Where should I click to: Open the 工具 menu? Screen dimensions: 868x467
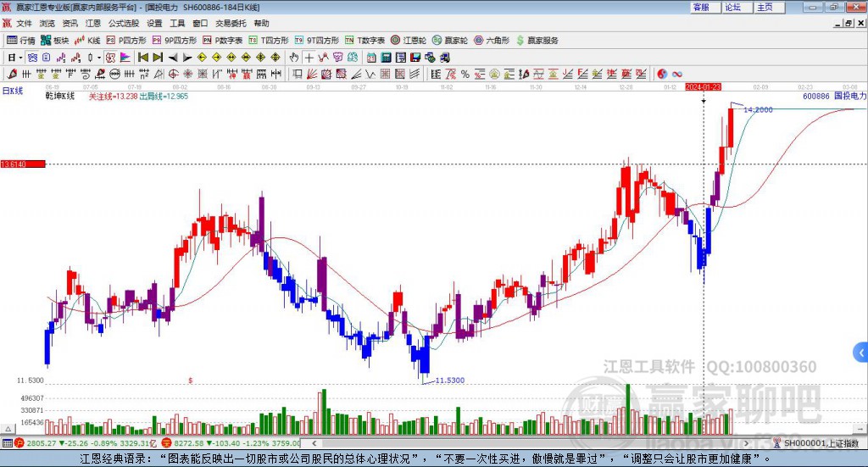[177, 23]
